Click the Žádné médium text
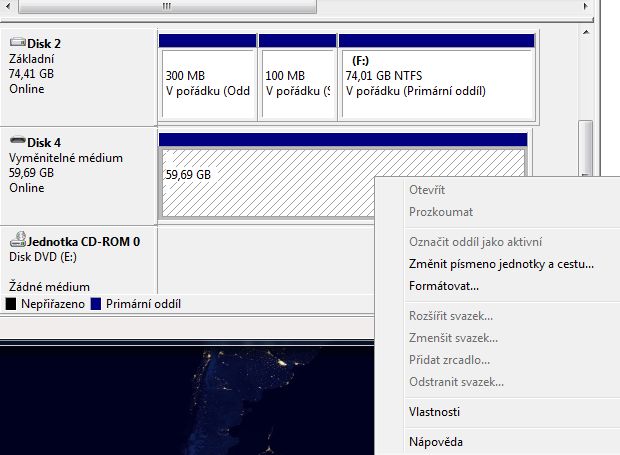 pyautogui.click(x=49, y=287)
